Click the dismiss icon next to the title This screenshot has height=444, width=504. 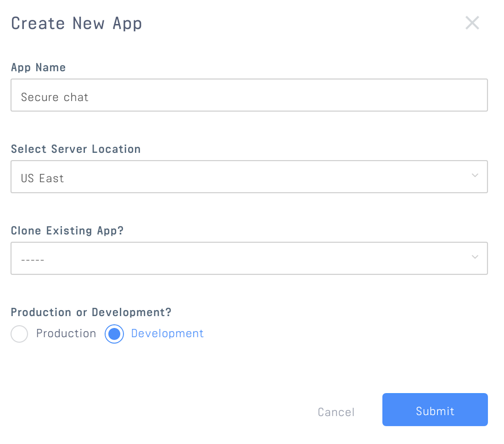coord(472,23)
